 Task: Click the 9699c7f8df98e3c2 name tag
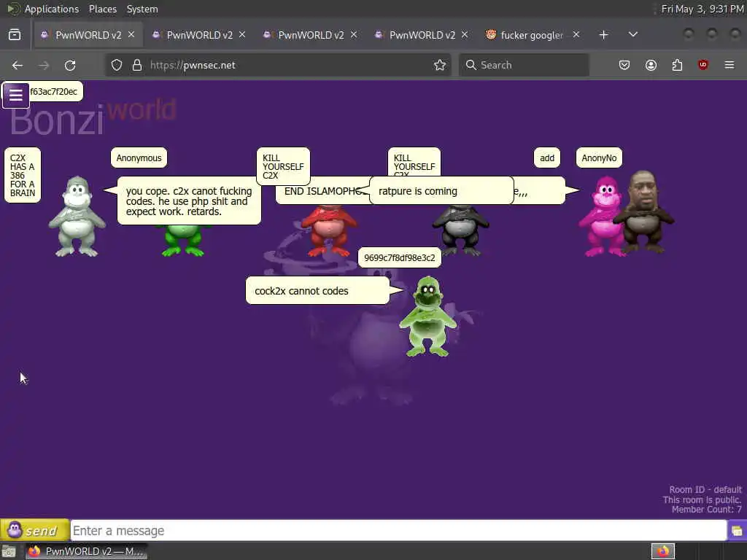[399, 257]
